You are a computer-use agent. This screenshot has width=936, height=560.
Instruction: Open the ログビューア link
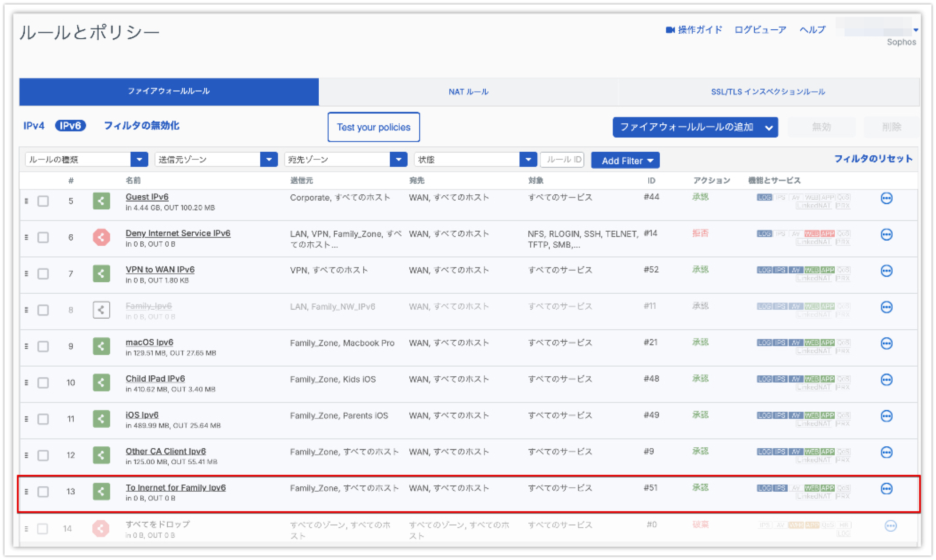point(760,30)
